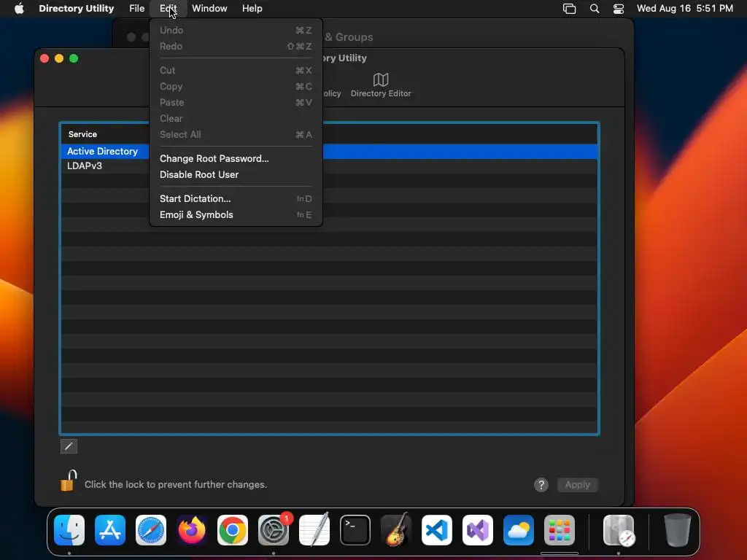Open App Store from the Dock
This screenshot has width=747, height=560.
[x=110, y=530]
